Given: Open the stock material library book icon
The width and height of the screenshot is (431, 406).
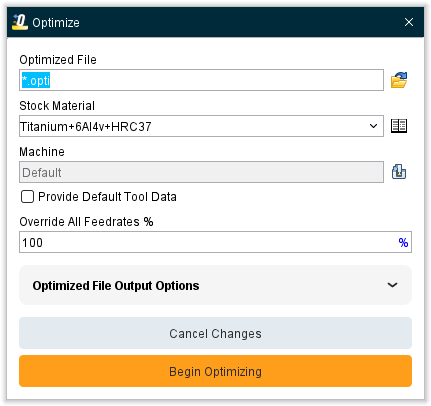Looking at the screenshot, I should pyautogui.click(x=399, y=126).
